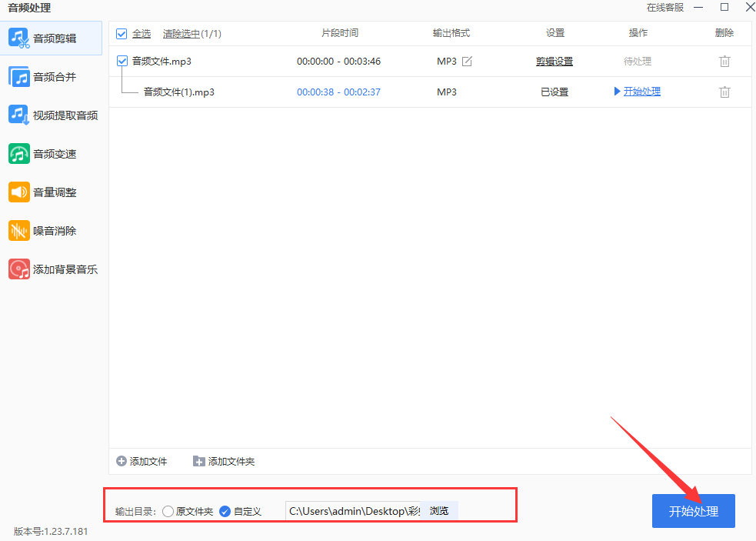The width and height of the screenshot is (756, 541).
Task: Click the 片段时间 column header
Action: pos(340,33)
